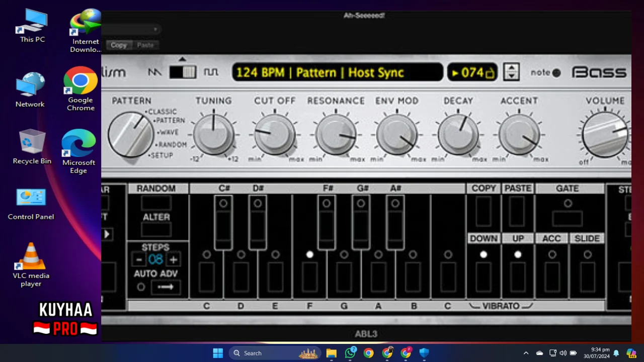The height and width of the screenshot is (362, 644).
Task: Click the TUNING knob
Action: click(x=213, y=134)
